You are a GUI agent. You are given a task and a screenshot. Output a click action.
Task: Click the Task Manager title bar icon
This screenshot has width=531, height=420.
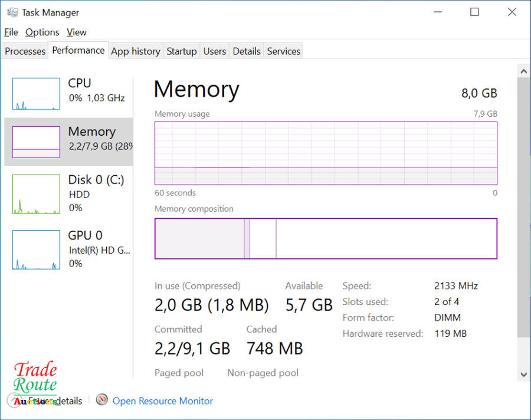click(12, 12)
